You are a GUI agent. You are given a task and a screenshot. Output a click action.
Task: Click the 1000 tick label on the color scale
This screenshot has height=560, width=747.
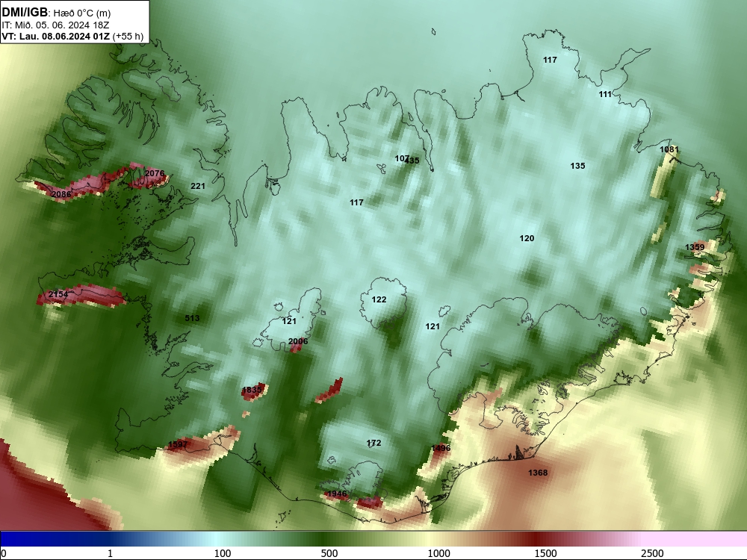pyautogui.click(x=438, y=553)
